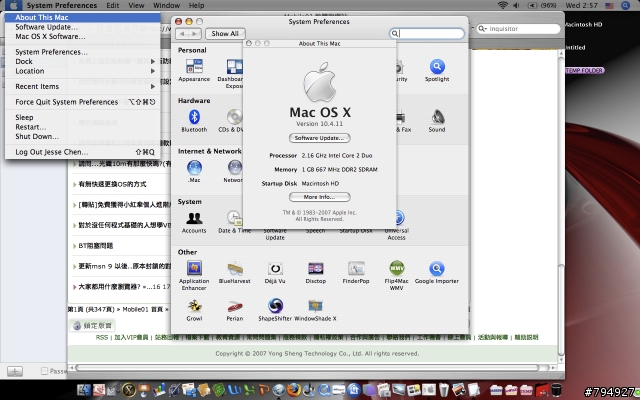The height and width of the screenshot is (400, 640).
Task: Open the BlueHarvest preference pane
Action: [x=234, y=273]
